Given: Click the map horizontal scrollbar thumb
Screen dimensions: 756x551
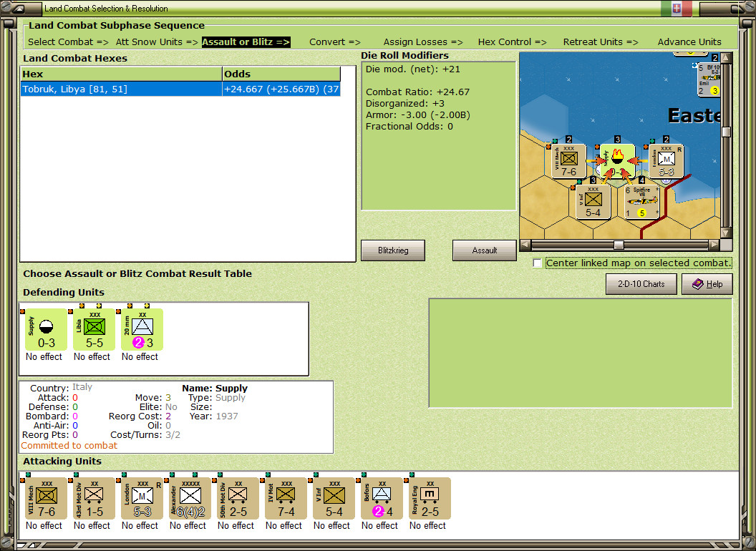Looking at the screenshot, I should pos(619,245).
